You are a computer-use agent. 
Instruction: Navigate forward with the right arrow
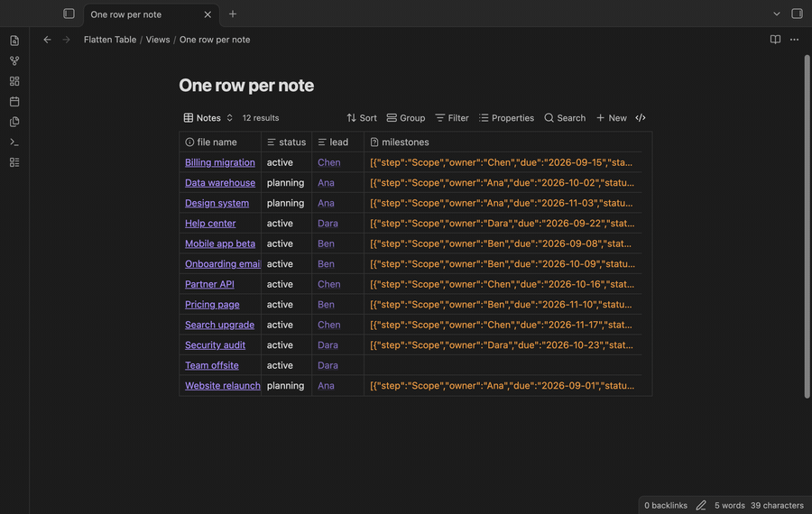pyautogui.click(x=66, y=40)
